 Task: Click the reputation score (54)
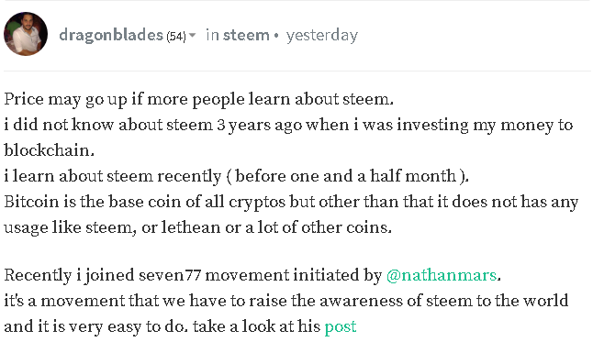click(x=176, y=37)
